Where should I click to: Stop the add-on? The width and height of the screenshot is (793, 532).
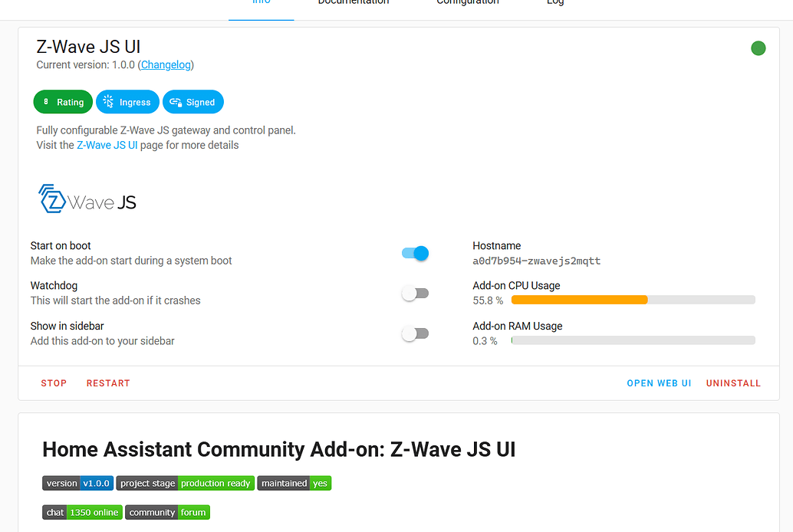[54, 383]
